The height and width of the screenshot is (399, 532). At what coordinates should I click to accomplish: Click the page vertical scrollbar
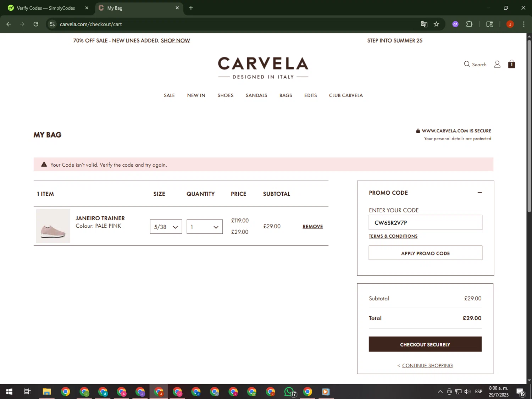click(529, 126)
